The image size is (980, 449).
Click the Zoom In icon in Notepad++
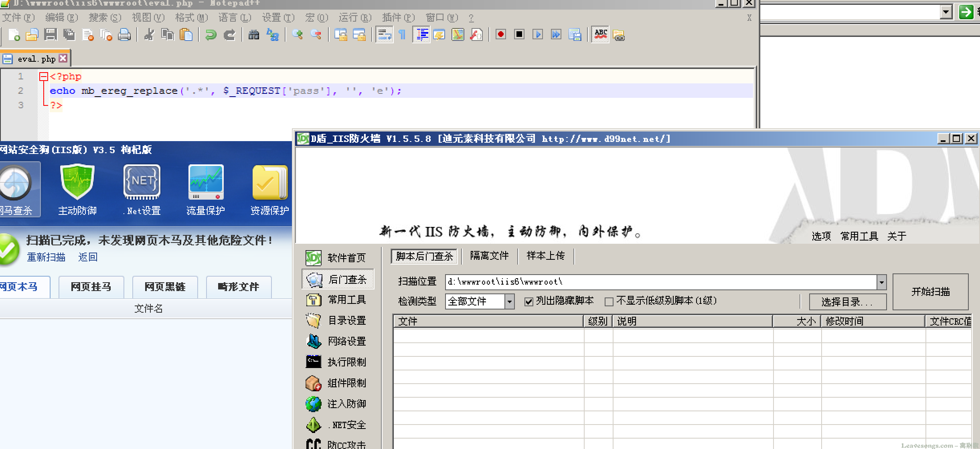[x=297, y=35]
